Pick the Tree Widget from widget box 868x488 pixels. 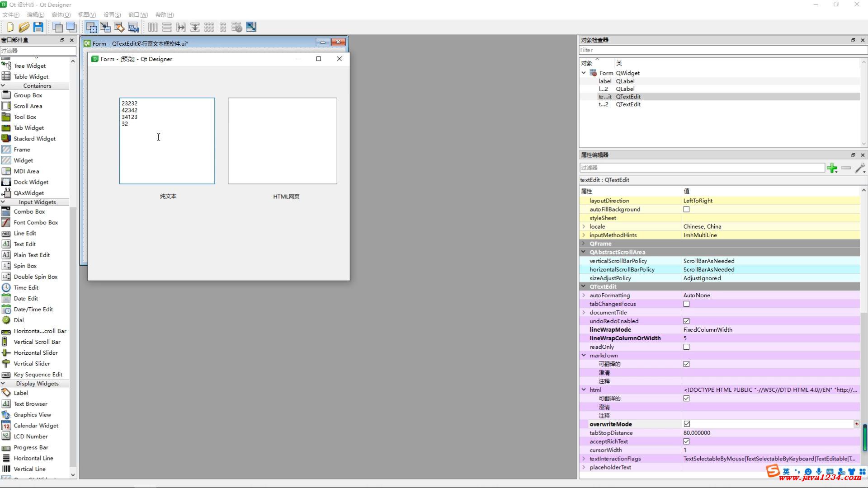[x=29, y=66]
